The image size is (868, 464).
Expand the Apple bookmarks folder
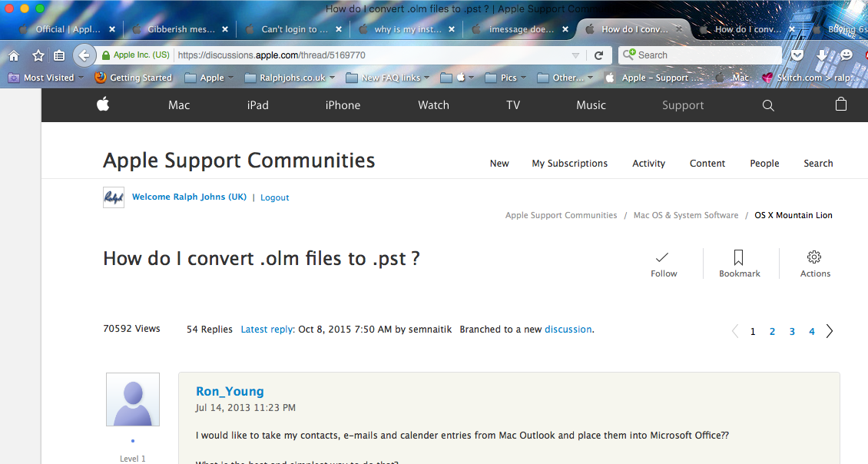pos(209,78)
